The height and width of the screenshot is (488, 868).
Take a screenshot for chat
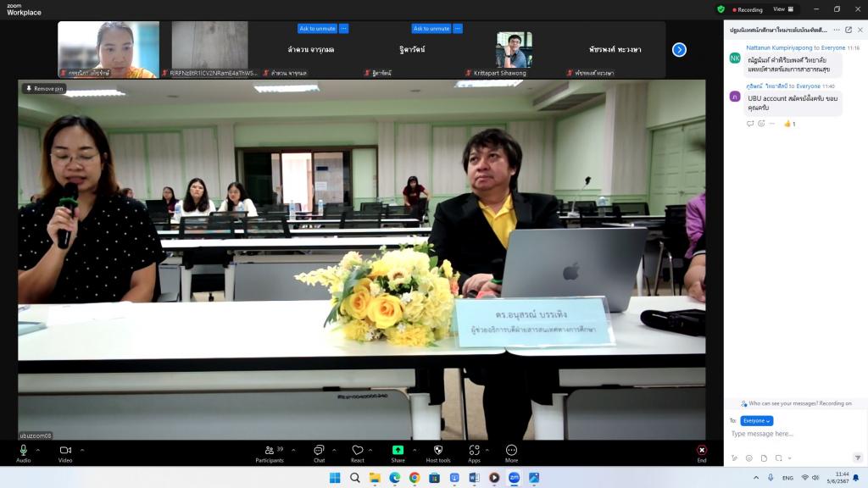point(779,458)
